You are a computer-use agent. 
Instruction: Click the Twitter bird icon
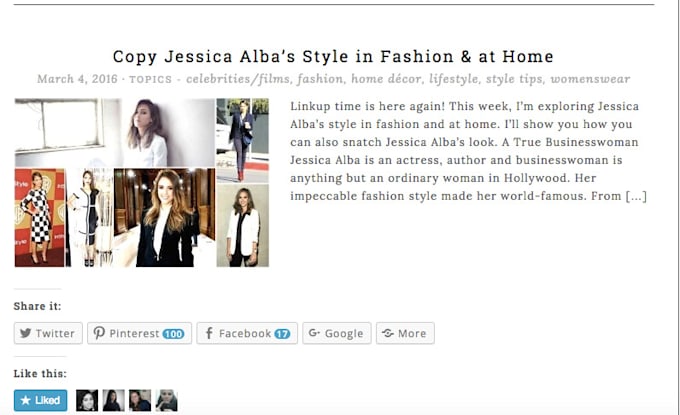pyautogui.click(x=26, y=333)
